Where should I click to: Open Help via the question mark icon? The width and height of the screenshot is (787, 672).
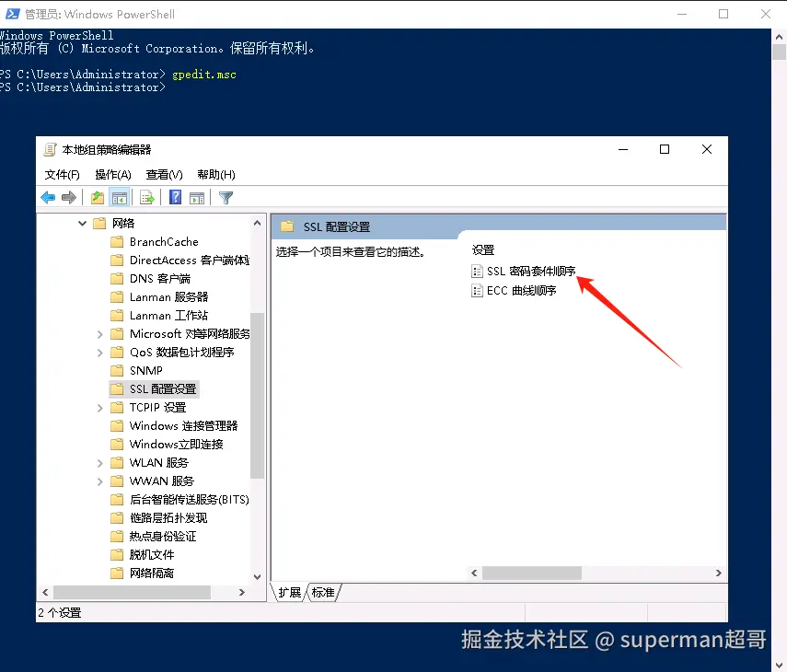[174, 197]
